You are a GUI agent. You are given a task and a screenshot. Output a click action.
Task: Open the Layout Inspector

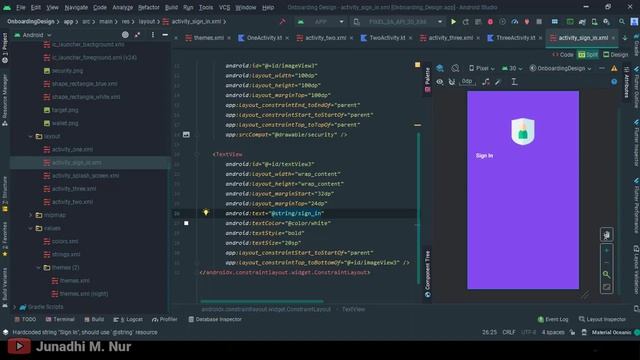(x=602, y=319)
